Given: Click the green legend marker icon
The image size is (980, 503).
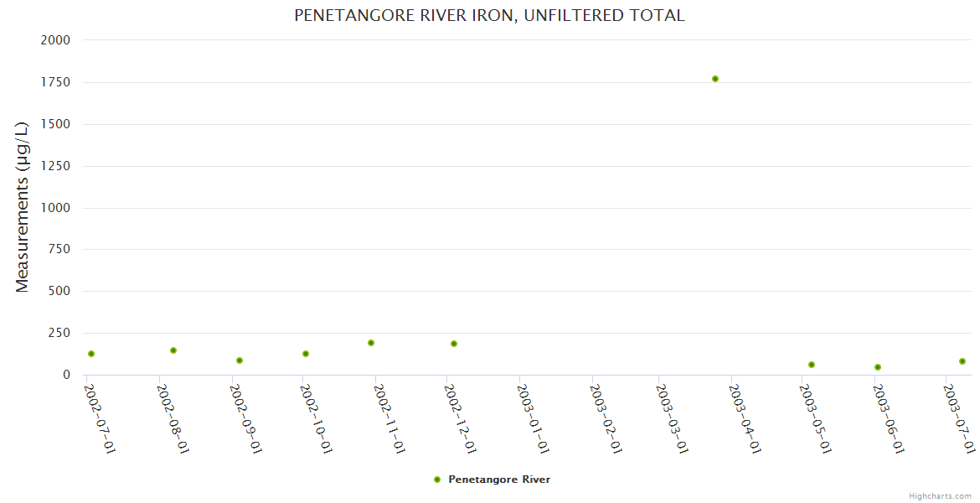Looking at the screenshot, I should pos(436,480).
